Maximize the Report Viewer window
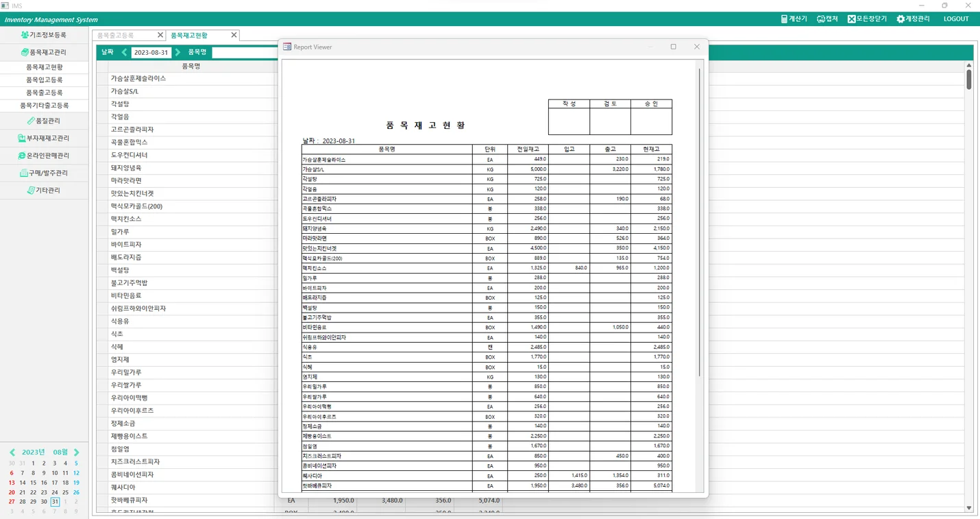This screenshot has width=980, height=519. 673,47
